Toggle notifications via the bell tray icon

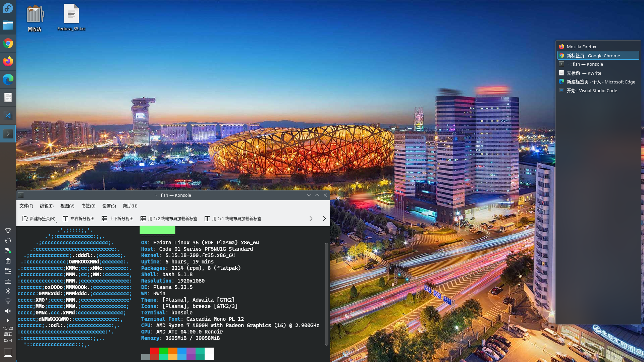pos(8,231)
